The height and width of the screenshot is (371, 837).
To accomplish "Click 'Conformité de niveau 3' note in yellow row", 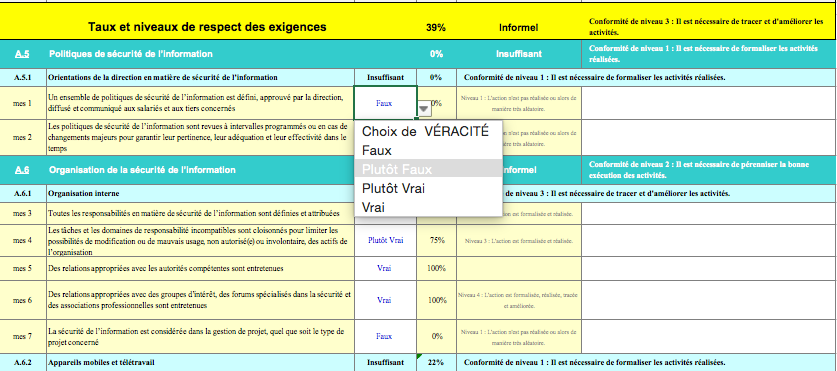I will (707, 27).
